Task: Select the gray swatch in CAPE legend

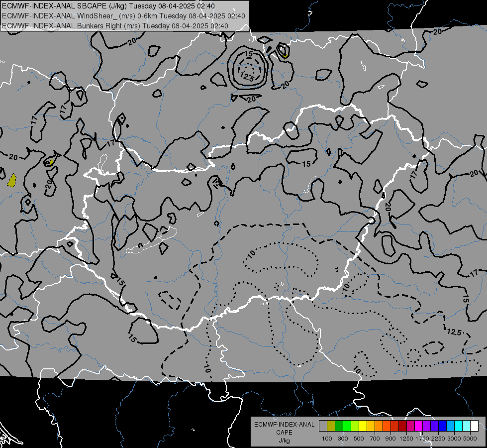Action: [x=323, y=426]
